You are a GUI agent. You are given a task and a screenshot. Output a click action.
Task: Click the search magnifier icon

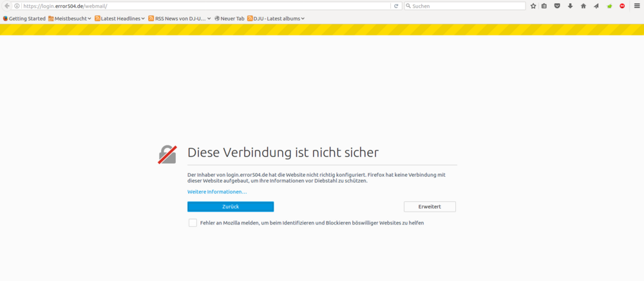coord(408,6)
